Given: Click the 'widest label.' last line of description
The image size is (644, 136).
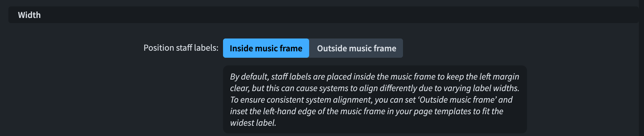Looking at the screenshot, I should coord(253,123).
